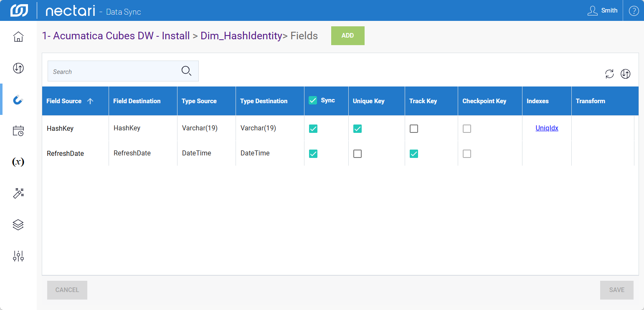The width and height of the screenshot is (644, 310).
Task: Click the Field Source sort arrow
Action: (x=90, y=101)
